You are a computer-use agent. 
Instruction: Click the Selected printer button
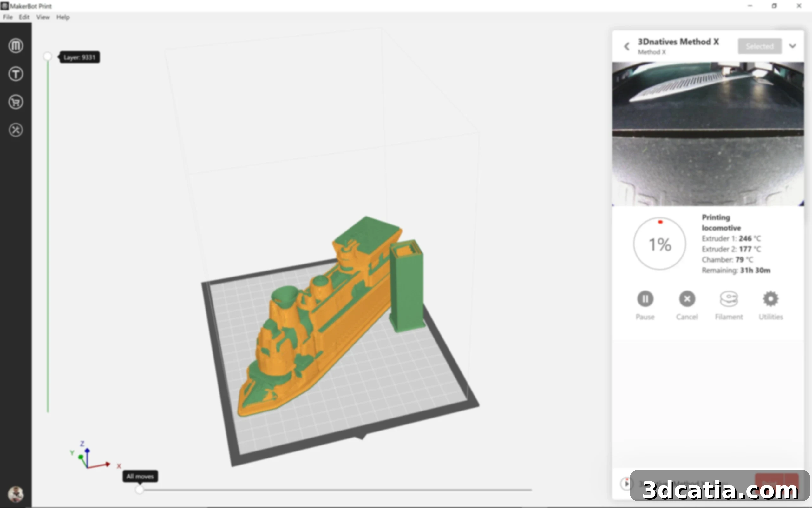click(x=760, y=46)
